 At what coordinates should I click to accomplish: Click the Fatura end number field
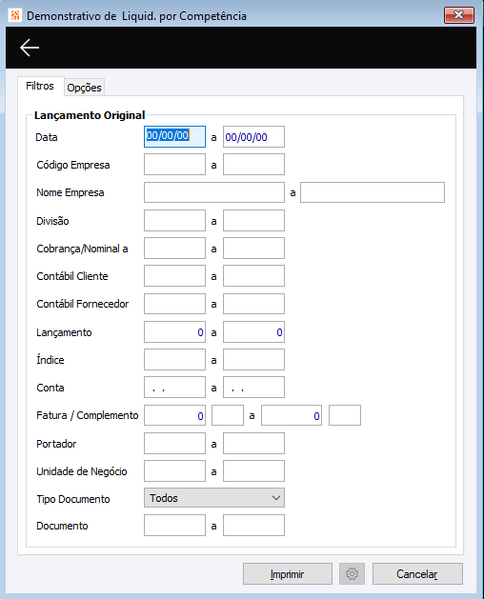pyautogui.click(x=291, y=415)
